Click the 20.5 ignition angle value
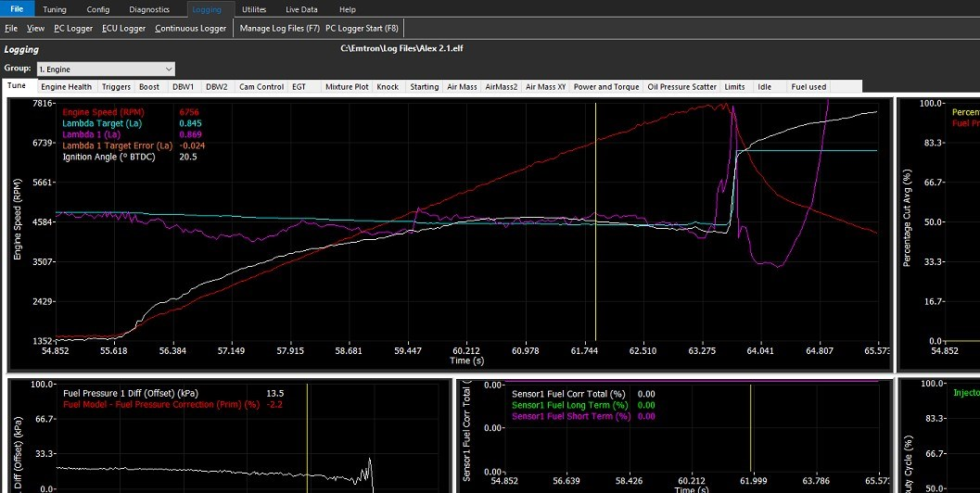980x493 pixels. pos(187,157)
